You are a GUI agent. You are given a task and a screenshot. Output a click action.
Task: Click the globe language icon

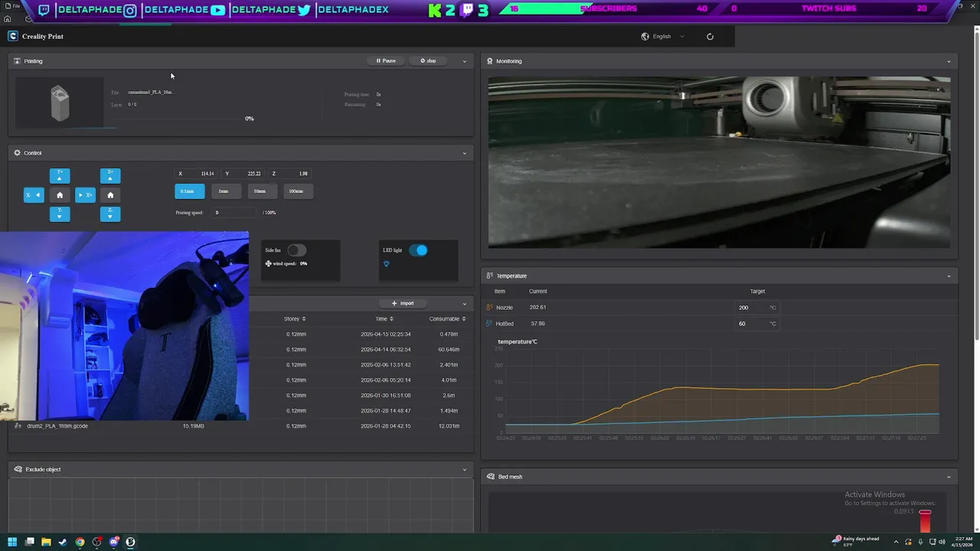645,36
